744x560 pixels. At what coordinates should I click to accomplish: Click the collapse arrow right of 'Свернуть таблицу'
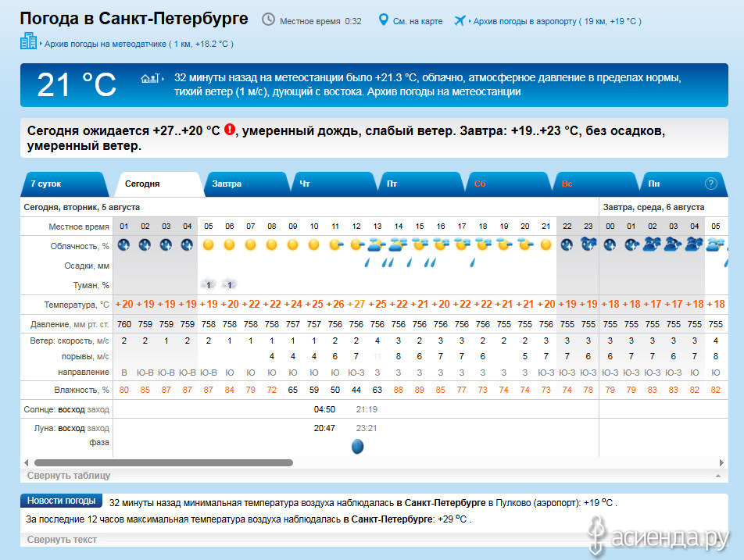coord(718,476)
